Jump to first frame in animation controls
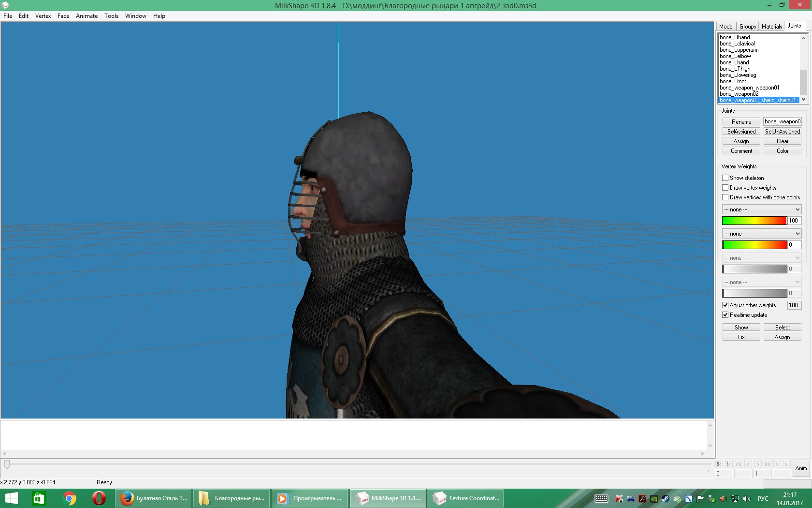The image size is (812, 508). tap(719, 464)
